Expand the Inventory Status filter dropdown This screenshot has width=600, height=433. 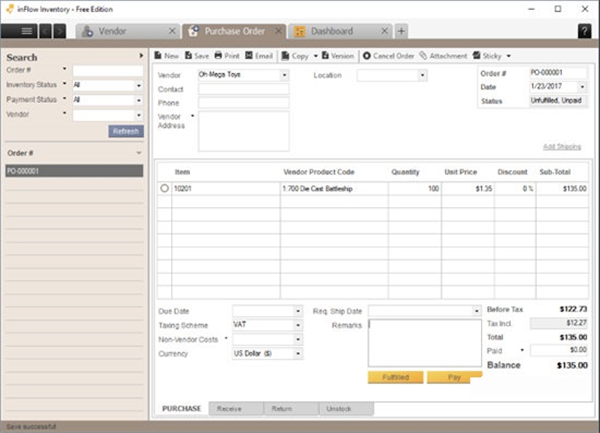138,86
